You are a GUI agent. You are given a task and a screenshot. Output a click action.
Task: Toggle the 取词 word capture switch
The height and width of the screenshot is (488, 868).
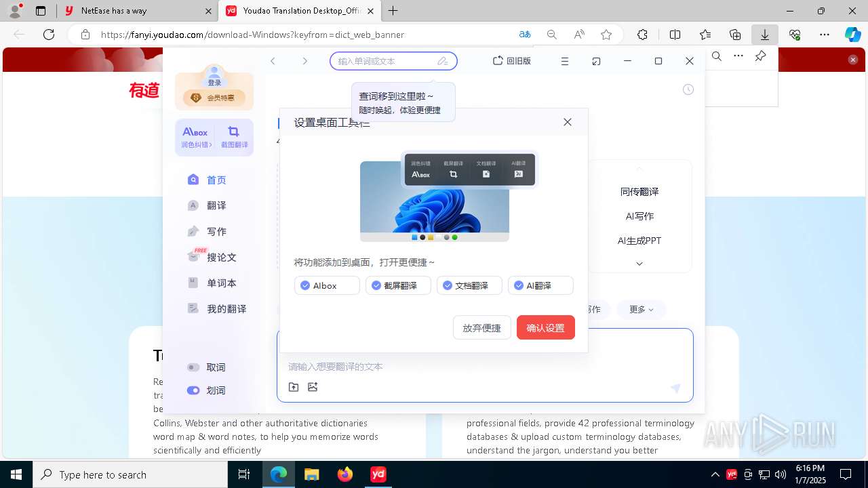[193, 367]
